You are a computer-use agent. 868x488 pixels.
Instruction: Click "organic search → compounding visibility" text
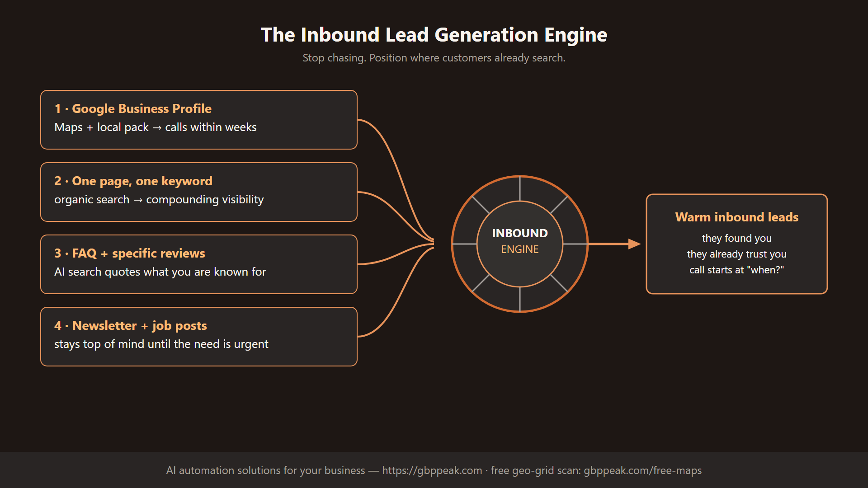[159, 199]
